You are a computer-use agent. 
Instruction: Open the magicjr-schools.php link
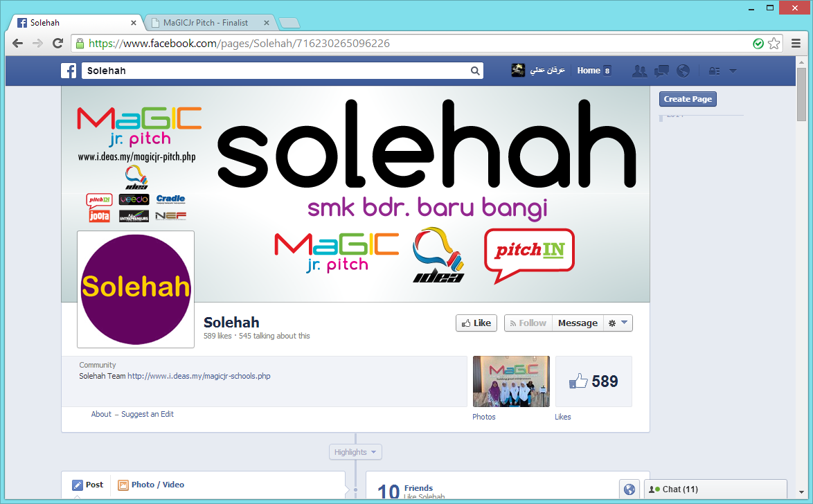199,376
